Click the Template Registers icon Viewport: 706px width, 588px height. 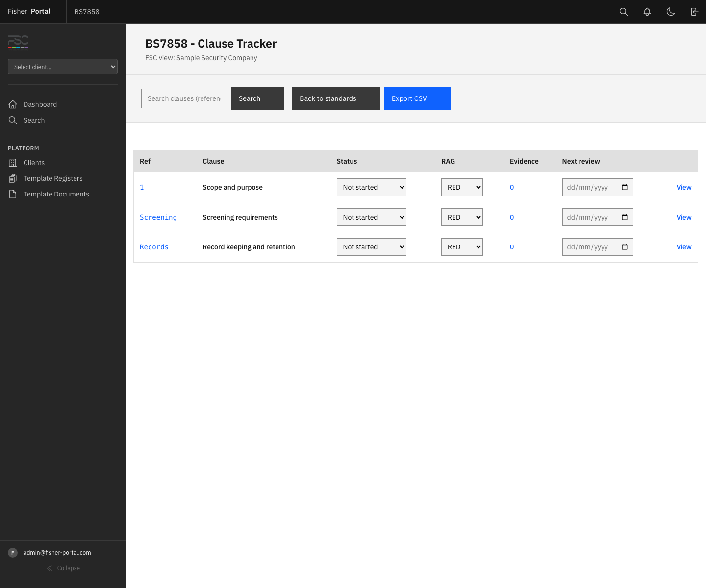pos(13,178)
